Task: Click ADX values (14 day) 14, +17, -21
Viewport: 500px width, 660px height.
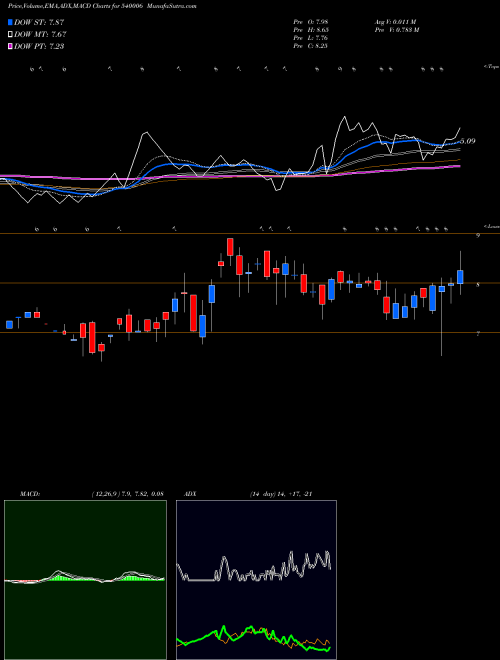Action: (x=280, y=494)
